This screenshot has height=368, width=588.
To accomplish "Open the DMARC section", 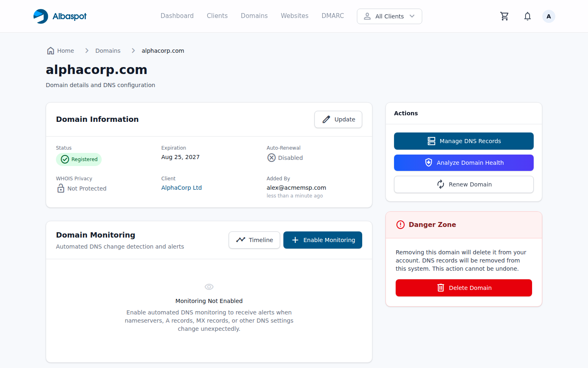I will pos(332,16).
